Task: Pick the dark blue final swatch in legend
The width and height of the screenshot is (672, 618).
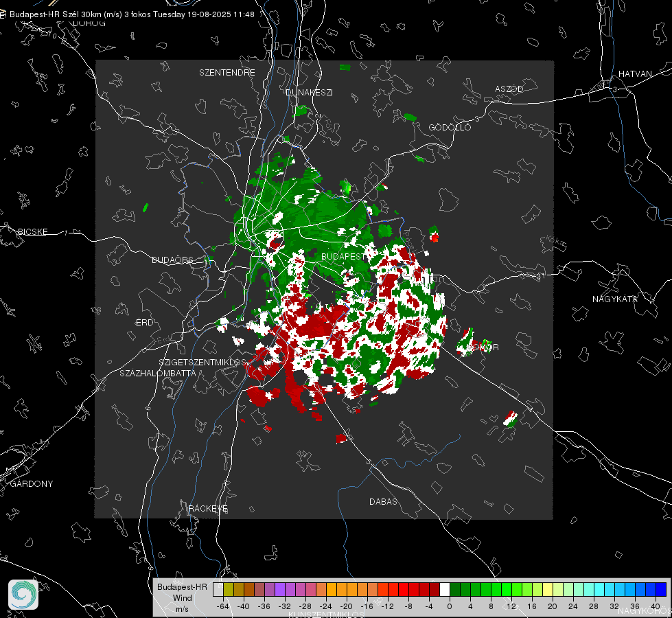Action: click(661, 589)
